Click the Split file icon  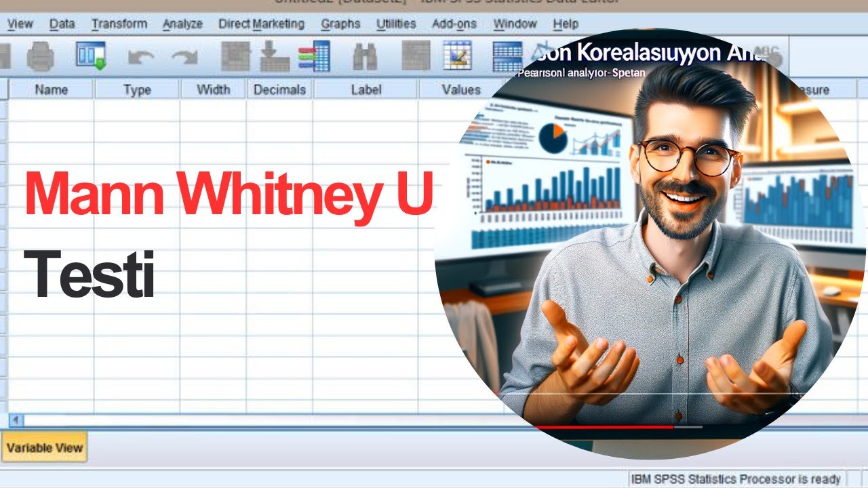[x=507, y=56]
